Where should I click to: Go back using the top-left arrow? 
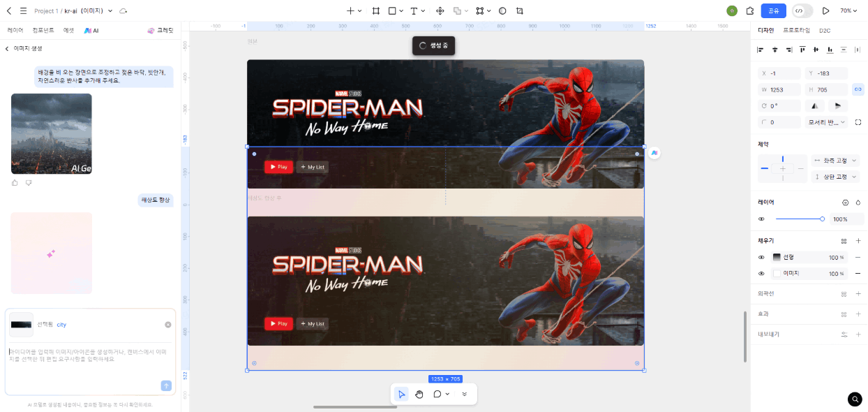click(x=9, y=10)
